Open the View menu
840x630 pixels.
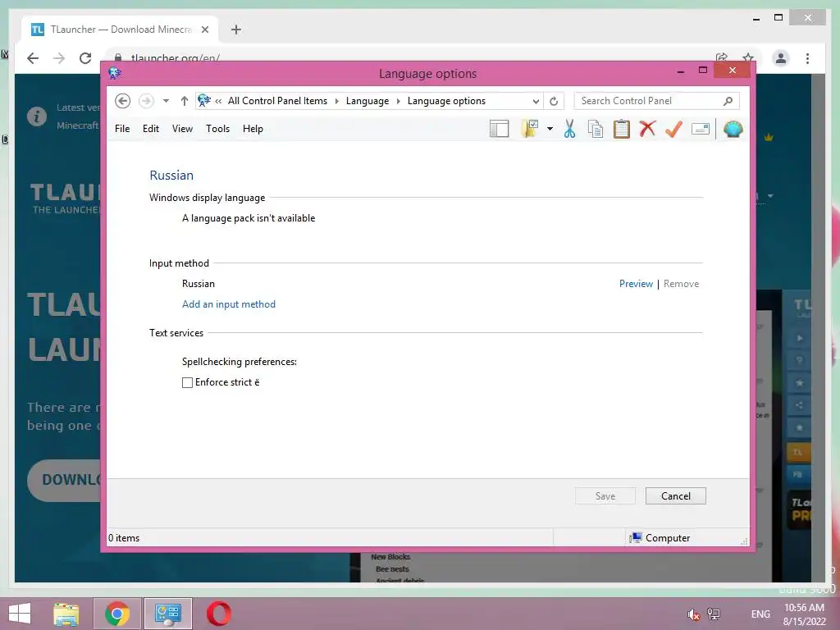point(182,129)
